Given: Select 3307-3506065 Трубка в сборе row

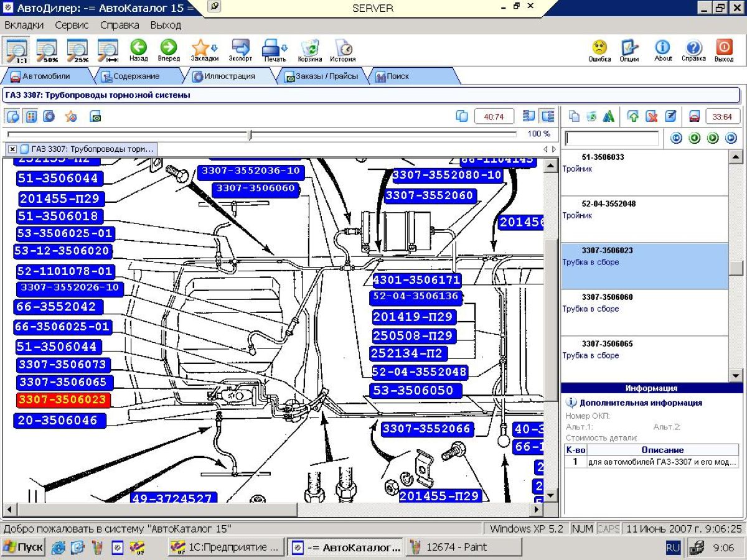Looking at the screenshot, I should pos(644,360).
